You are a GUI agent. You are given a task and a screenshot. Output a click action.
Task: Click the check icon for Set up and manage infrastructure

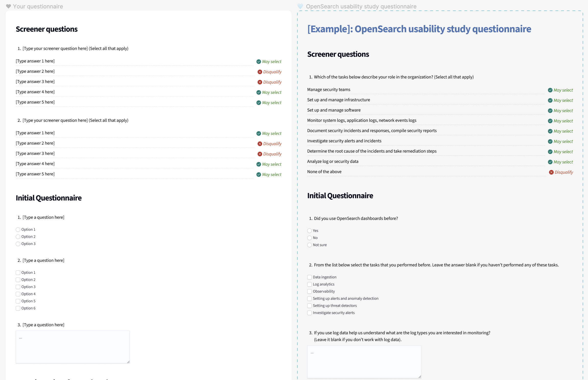[550, 100]
